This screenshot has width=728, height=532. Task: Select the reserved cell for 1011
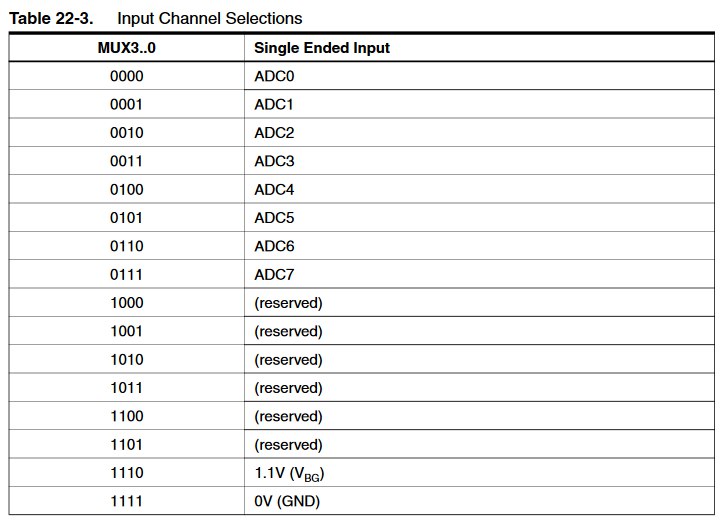[288, 388]
